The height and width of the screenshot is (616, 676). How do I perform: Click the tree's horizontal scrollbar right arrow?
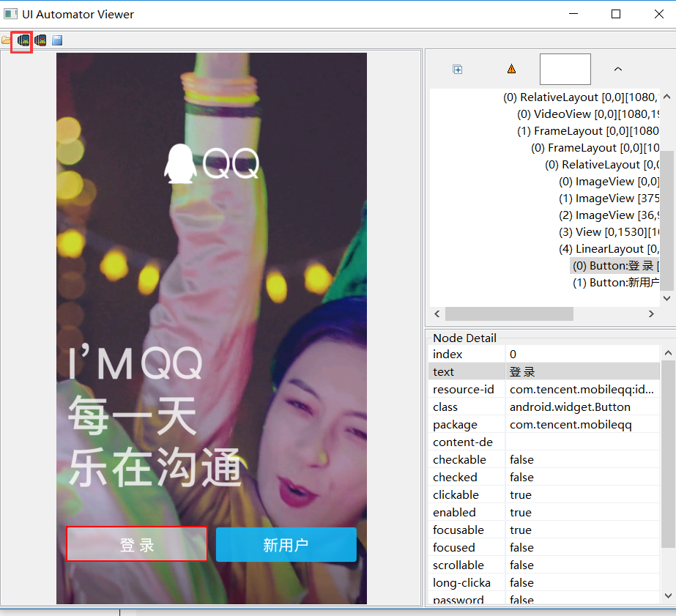tap(651, 313)
